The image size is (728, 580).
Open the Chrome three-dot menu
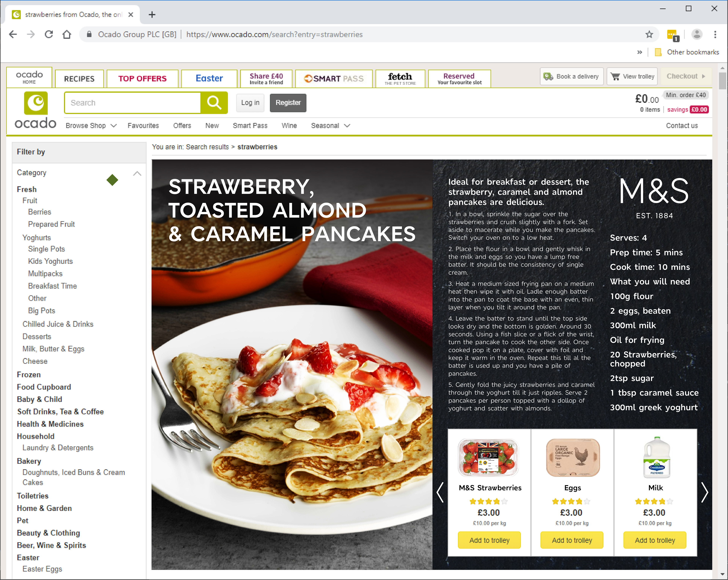715,35
